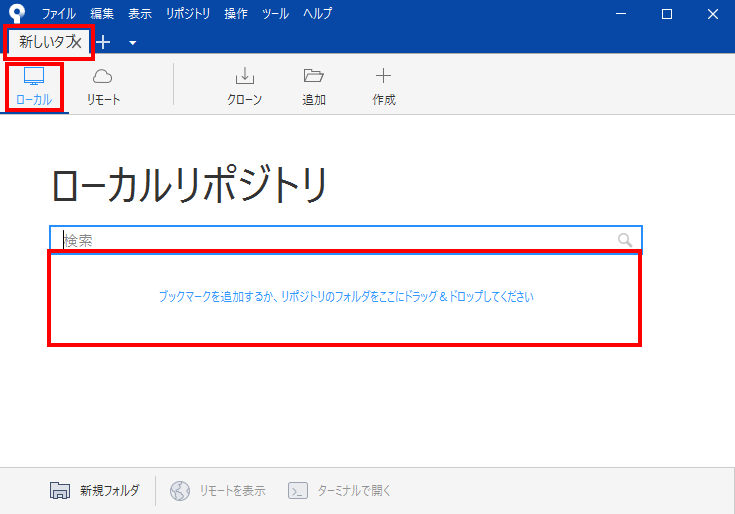Open the ファイル menu
Screen dimensions: 735x514
pyautogui.click(x=59, y=14)
